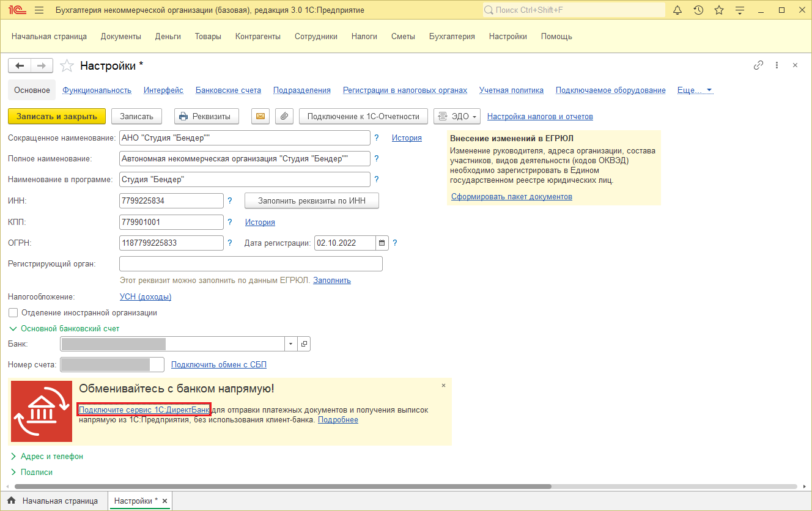Click into the Регистрирующий орган field

[251, 264]
